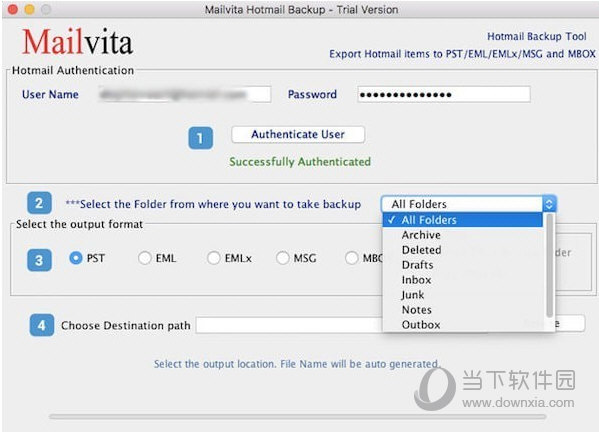Choose All Folders in the list
The image size is (599, 432).
tap(463, 220)
